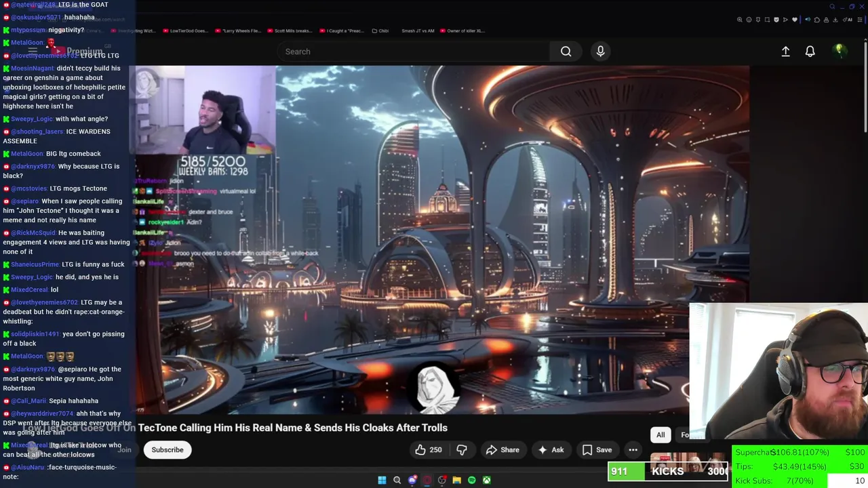
Task: Click chat username 'ShaneicusPrime'
Action: (35, 264)
